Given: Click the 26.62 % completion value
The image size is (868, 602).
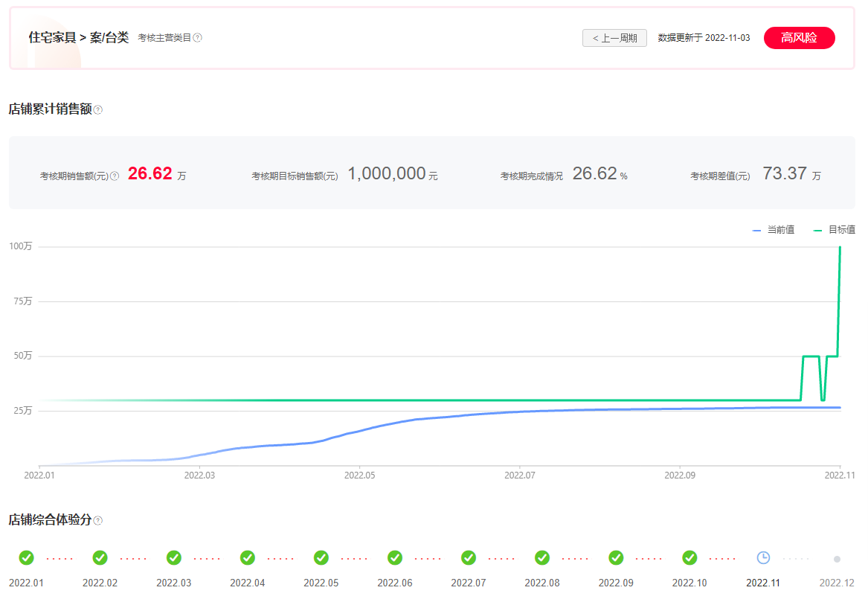Looking at the screenshot, I should (x=599, y=174).
